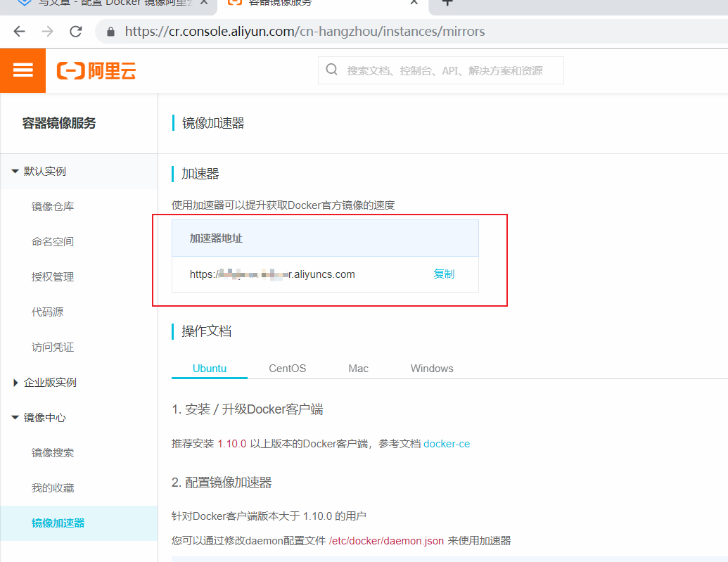Image resolution: width=728 pixels, height=562 pixels.
Task: Open a new browser tab
Action: [x=447, y=2]
